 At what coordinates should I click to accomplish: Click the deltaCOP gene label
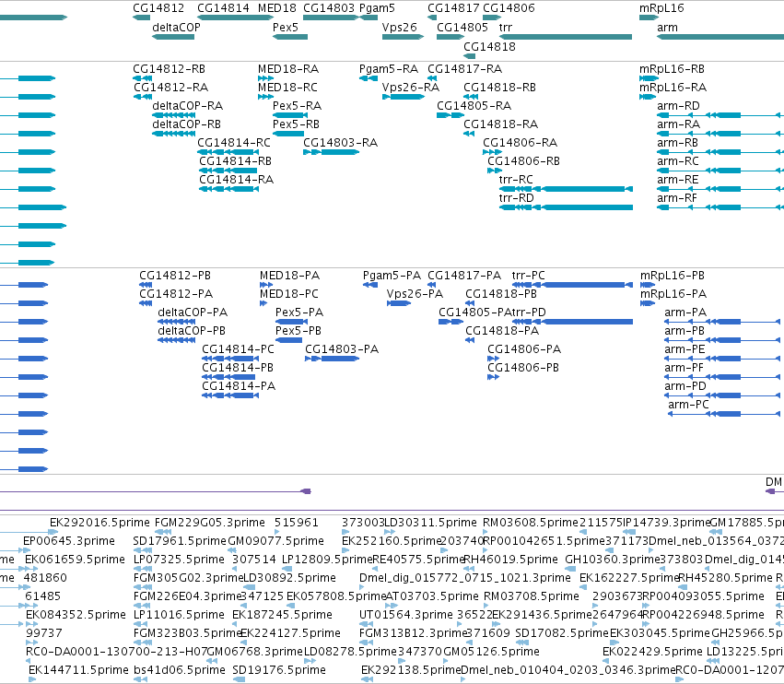[176, 27]
